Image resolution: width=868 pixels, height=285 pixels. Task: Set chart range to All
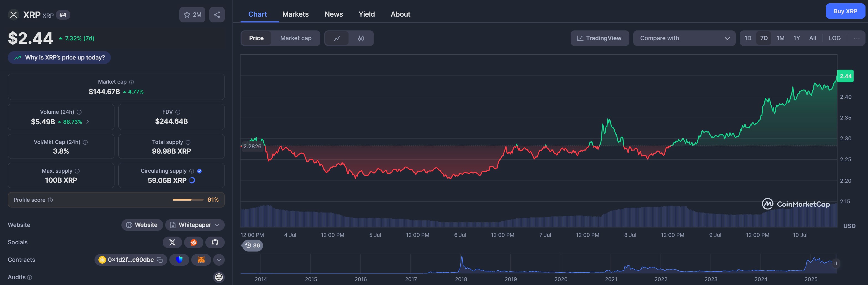pyautogui.click(x=813, y=38)
